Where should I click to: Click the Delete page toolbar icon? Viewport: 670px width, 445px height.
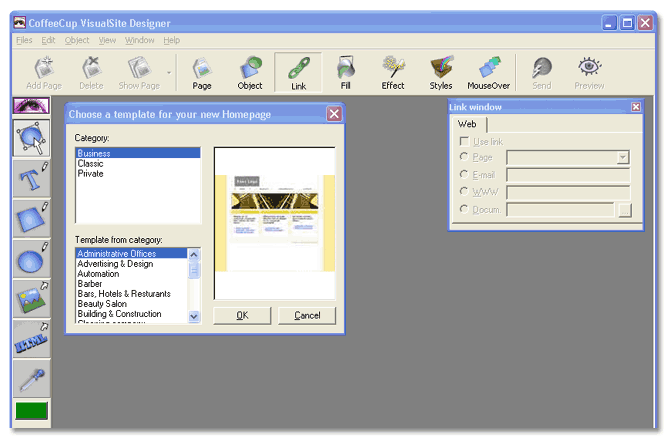point(91,73)
